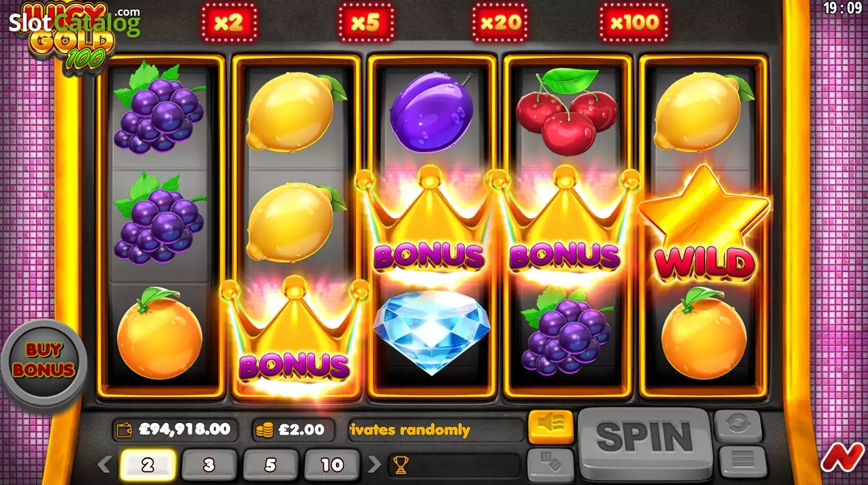Click the blue diamond symbol
The width and height of the screenshot is (868, 485).
coord(432,332)
